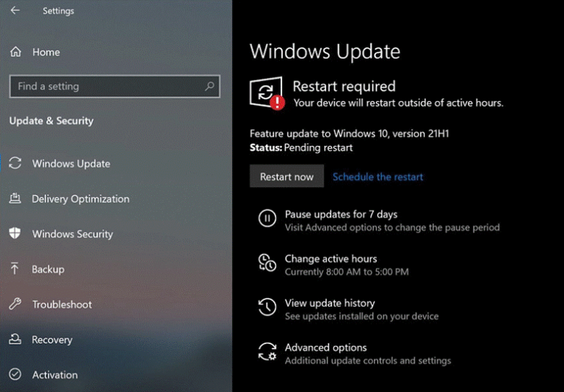
Task: Click the Update & Security heading
Action: [51, 121]
